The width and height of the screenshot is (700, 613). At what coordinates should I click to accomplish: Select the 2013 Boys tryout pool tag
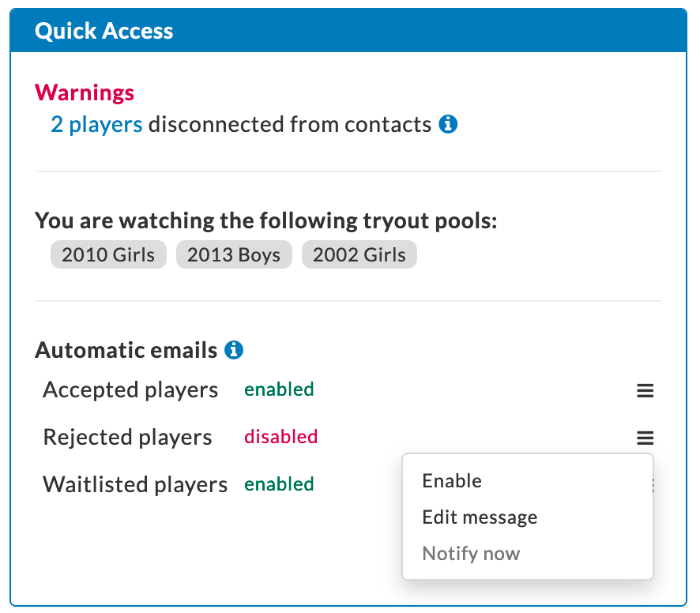[234, 254]
